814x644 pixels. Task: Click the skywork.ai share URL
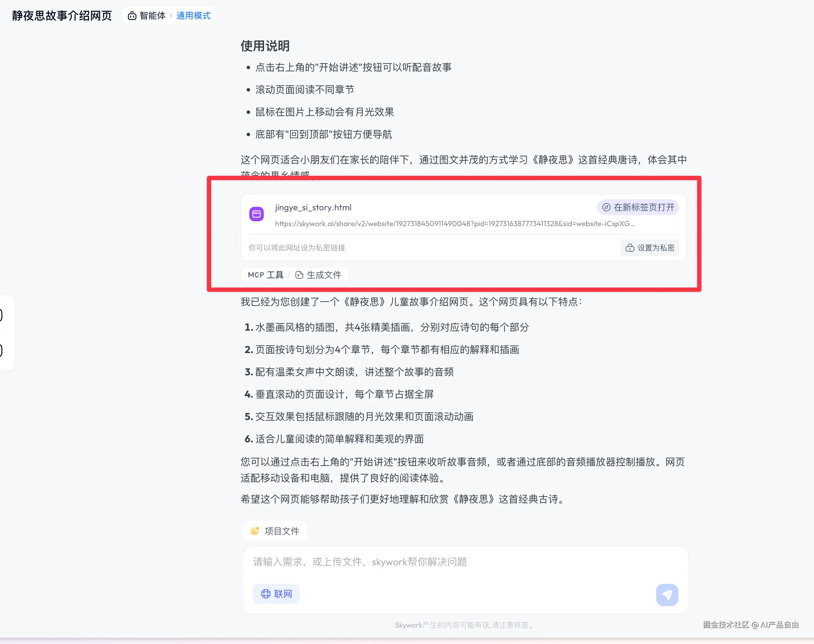tap(455, 224)
